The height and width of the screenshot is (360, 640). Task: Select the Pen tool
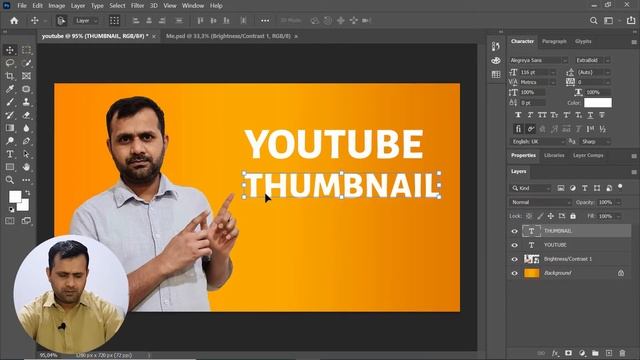(26, 141)
